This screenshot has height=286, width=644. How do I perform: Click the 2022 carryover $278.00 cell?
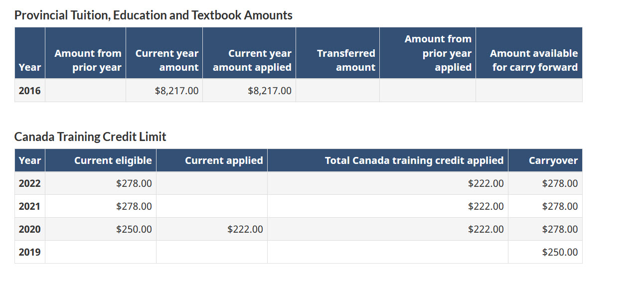tap(545, 183)
